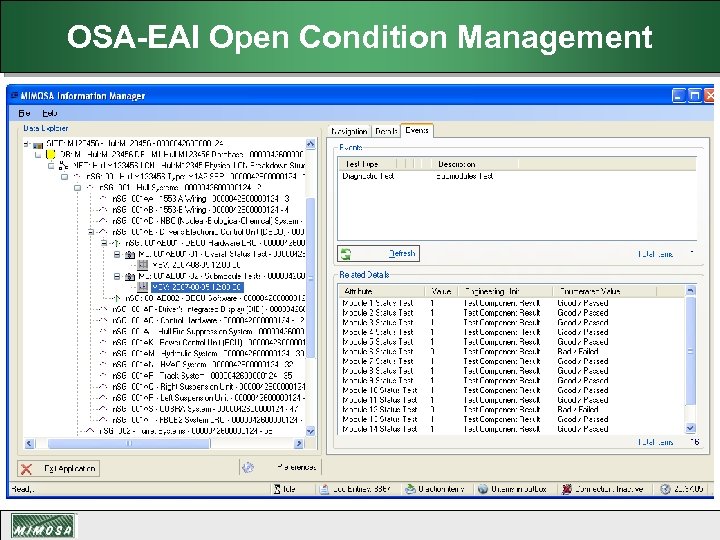The height and width of the screenshot is (540, 720).
Task: Click the segment icon beside COBRA System
Action: pos(103,409)
